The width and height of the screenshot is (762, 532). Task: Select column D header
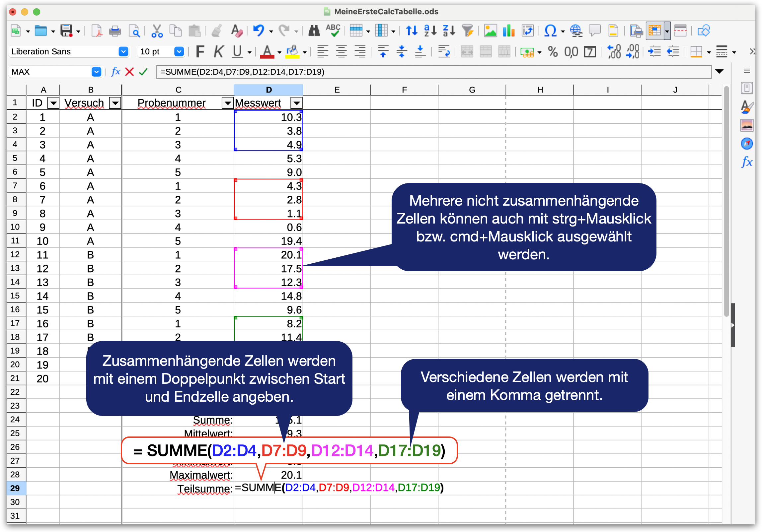click(268, 90)
